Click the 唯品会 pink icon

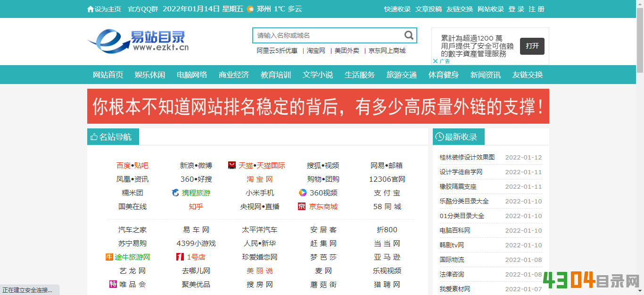(113, 285)
